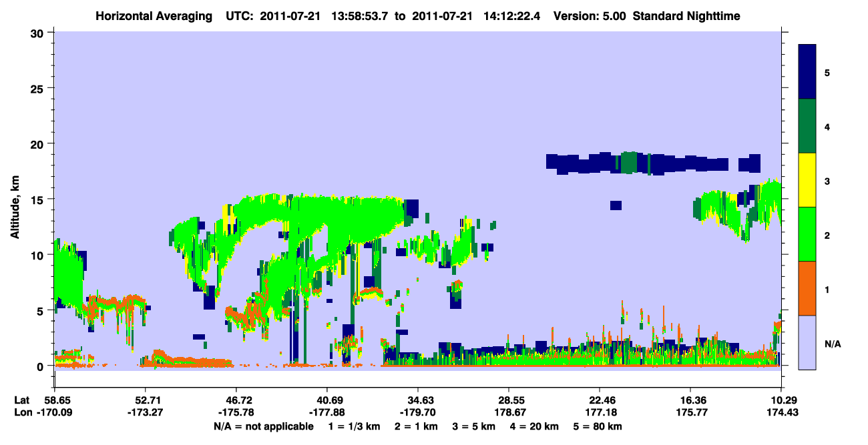Click 'Version: 5.00' in the title
The height and width of the screenshot is (445, 868).
pos(590,15)
